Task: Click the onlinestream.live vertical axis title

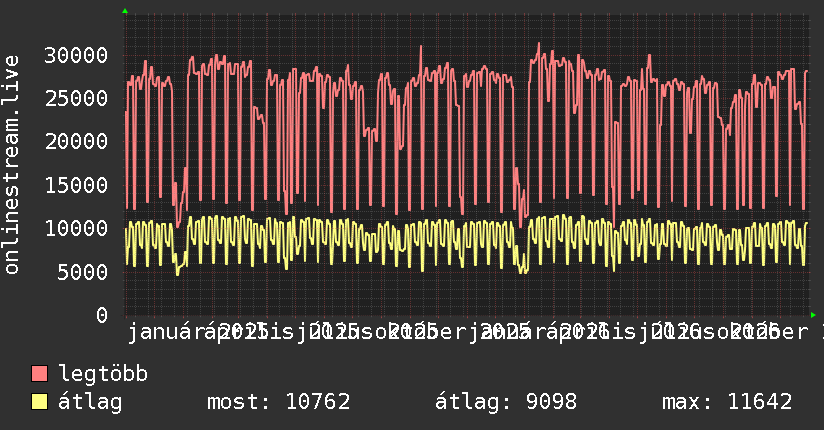Action: click(11, 165)
